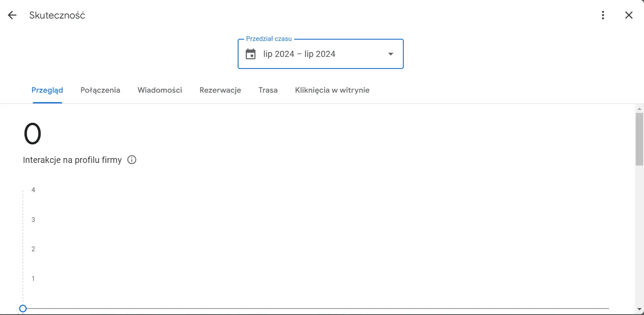The image size is (644, 315).
Task: Close the Skuteczność panel
Action: coord(629,15)
